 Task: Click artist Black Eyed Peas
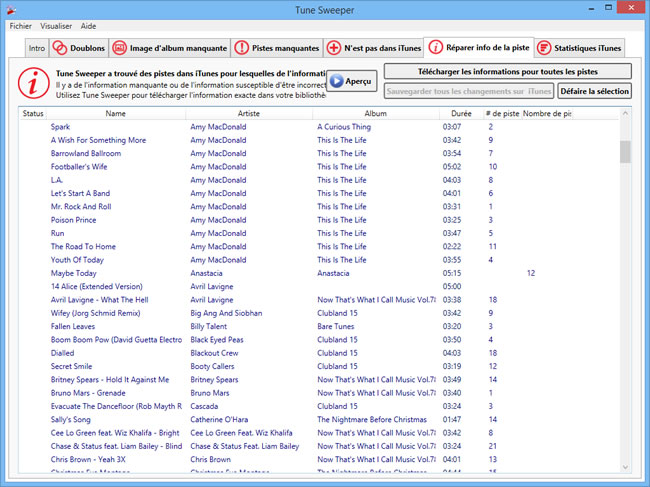(x=217, y=339)
